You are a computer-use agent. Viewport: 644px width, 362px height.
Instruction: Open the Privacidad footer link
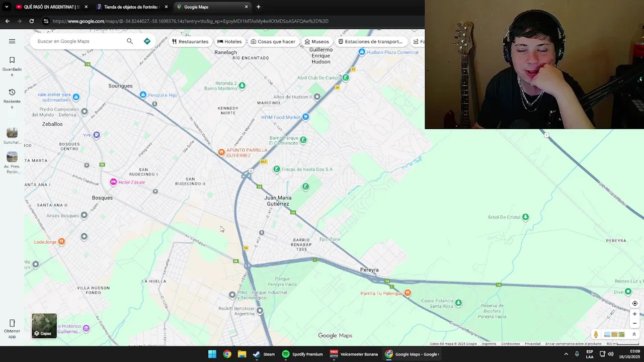(532, 344)
